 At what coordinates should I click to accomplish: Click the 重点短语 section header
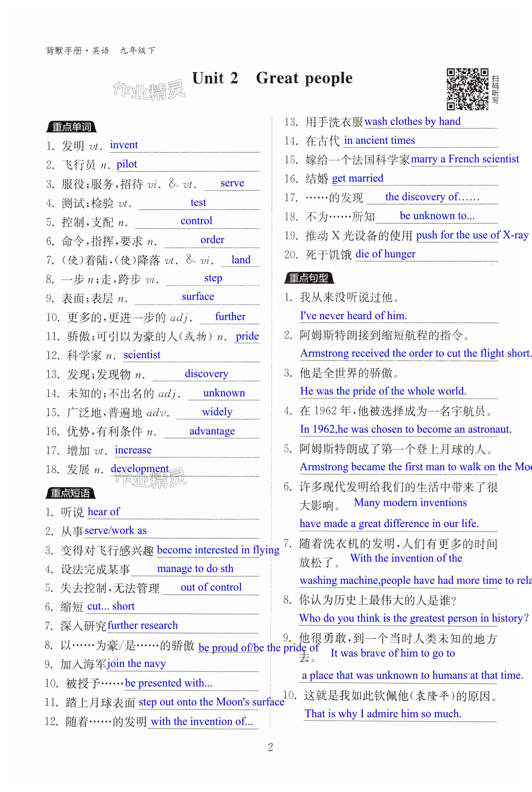[x=70, y=493]
